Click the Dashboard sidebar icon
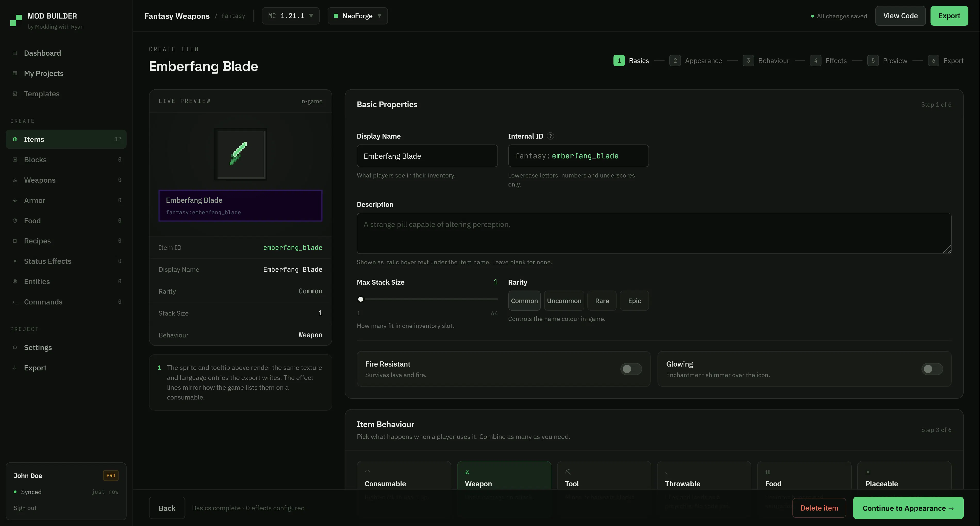The height and width of the screenshot is (526, 980). point(15,53)
